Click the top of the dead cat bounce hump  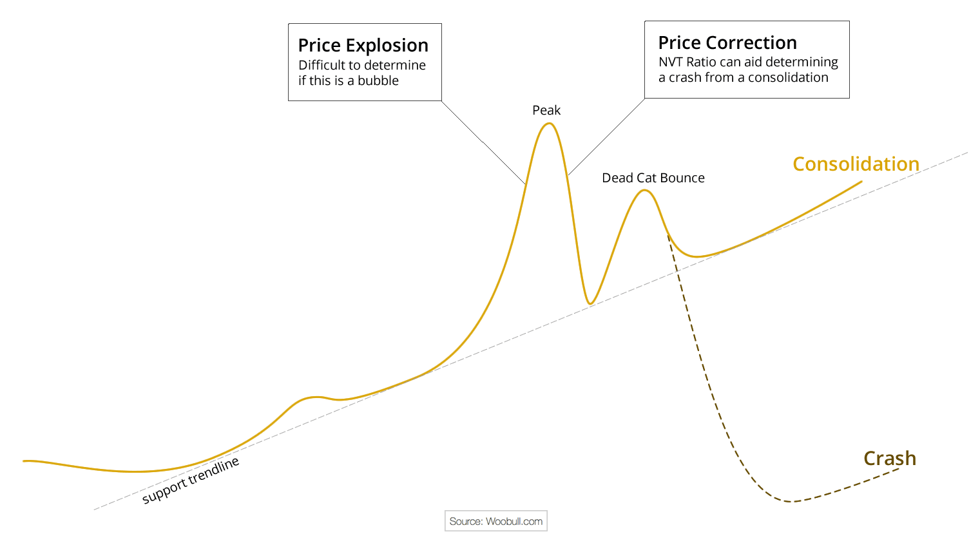point(644,191)
